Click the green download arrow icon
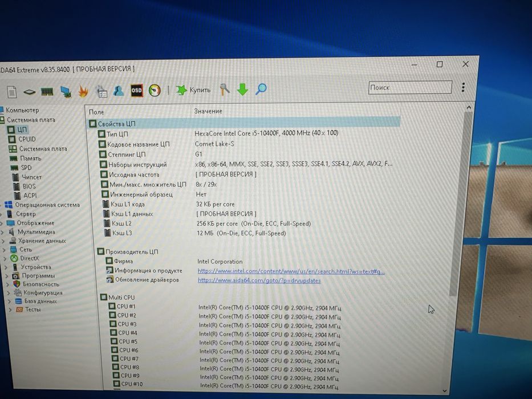 point(242,89)
